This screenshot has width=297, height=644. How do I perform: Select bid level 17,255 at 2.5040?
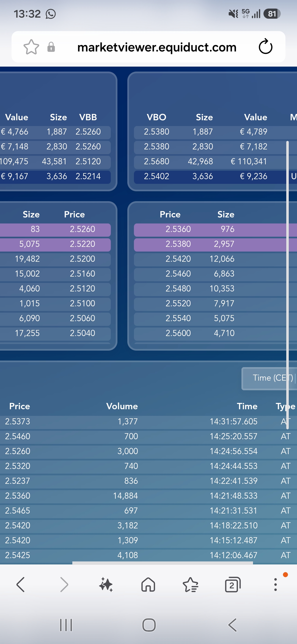[55, 334]
